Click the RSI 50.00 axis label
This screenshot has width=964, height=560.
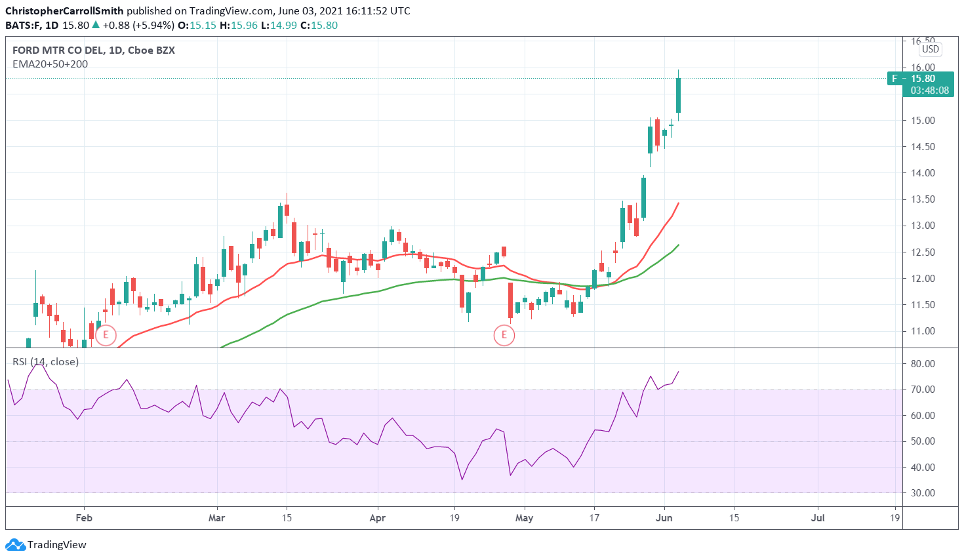pos(923,441)
